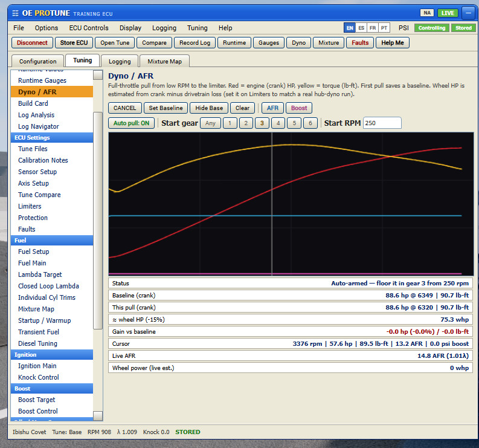Open Limiters in sidebar
Screen dimensions: 479x448
coord(52,206)
